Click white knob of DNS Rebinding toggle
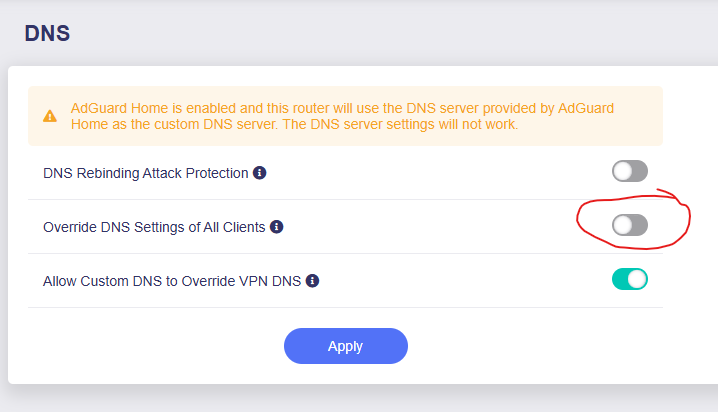The image size is (718, 412). pyautogui.click(x=623, y=172)
